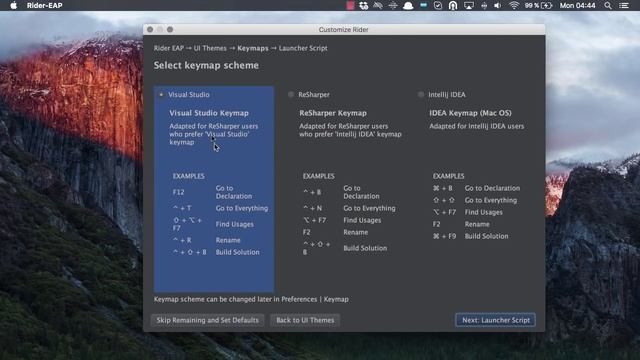Click the pink rectangle menu bar icon

pyautogui.click(x=350, y=5)
